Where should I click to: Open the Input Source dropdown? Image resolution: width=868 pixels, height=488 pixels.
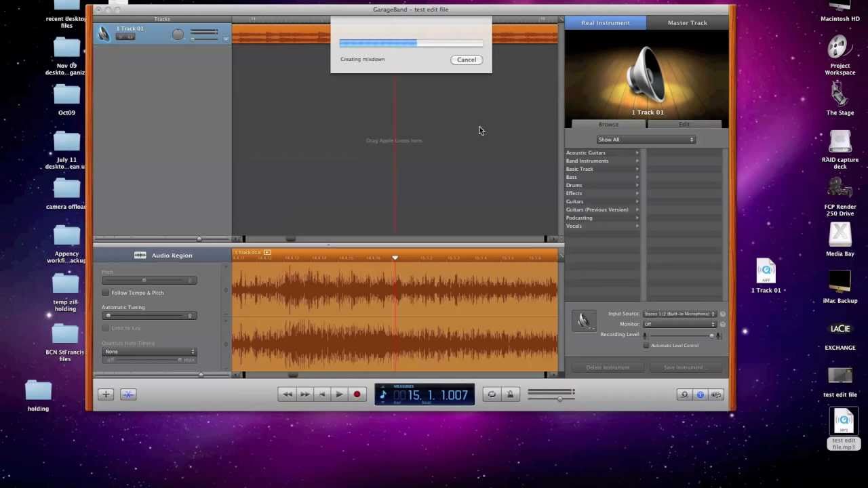tap(679, 314)
